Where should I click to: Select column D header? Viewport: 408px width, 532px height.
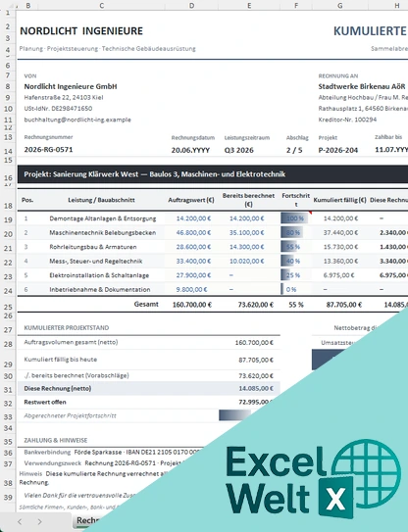(191, 6)
